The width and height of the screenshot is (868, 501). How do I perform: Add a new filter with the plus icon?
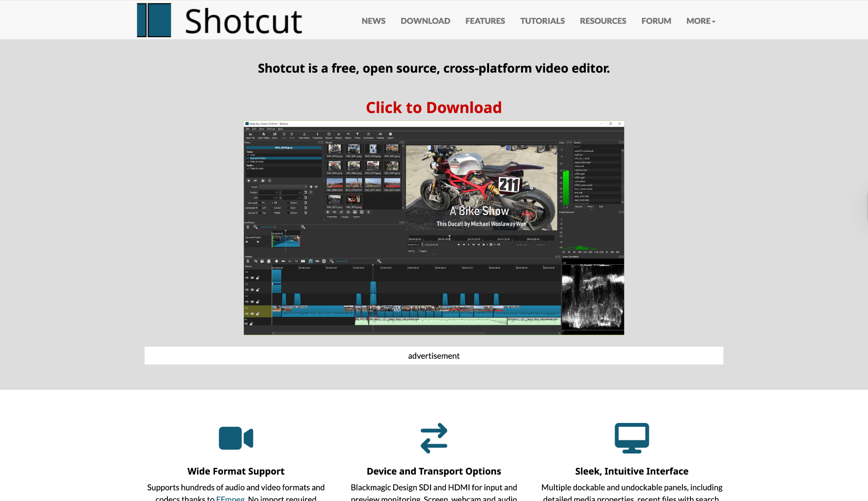(248, 180)
